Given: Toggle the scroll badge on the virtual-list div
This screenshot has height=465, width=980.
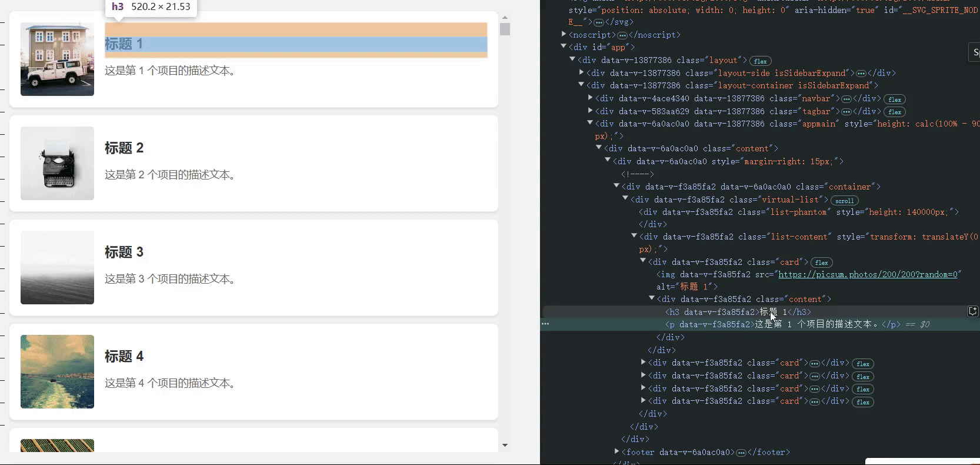Looking at the screenshot, I should [x=844, y=201].
